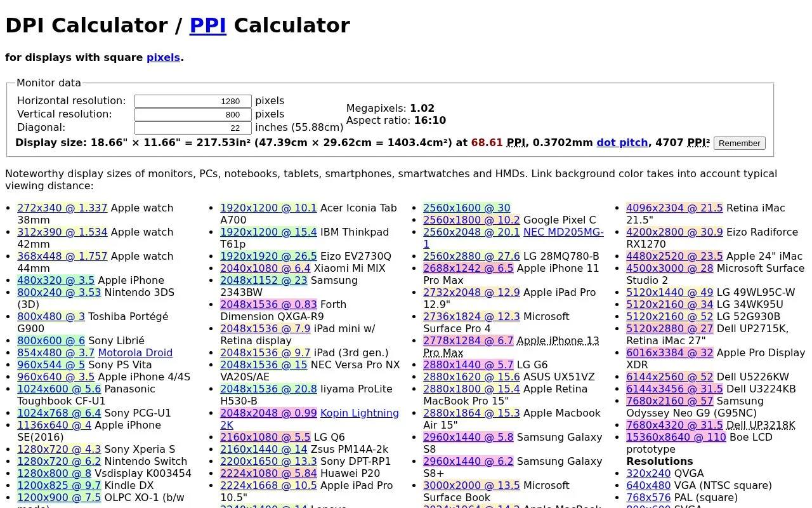812x508 pixels.
Task: Select the 2560x1600 @ 30 preset
Action: coord(466,208)
